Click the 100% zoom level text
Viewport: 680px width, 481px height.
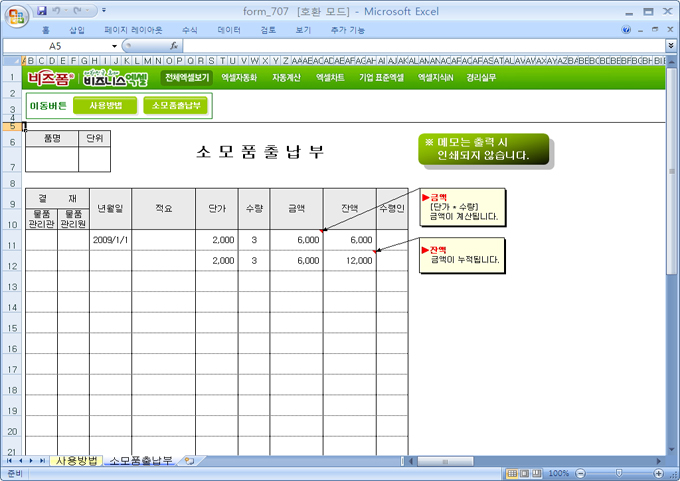coord(559,473)
